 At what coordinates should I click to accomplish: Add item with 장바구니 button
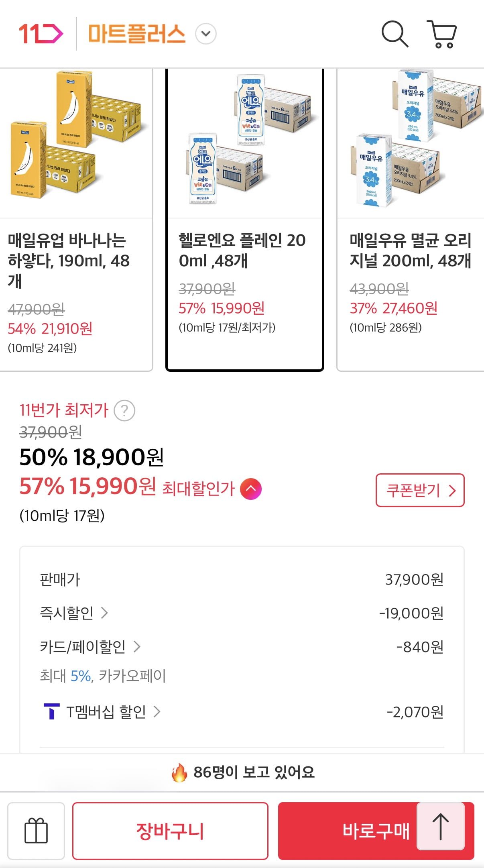pos(170,831)
